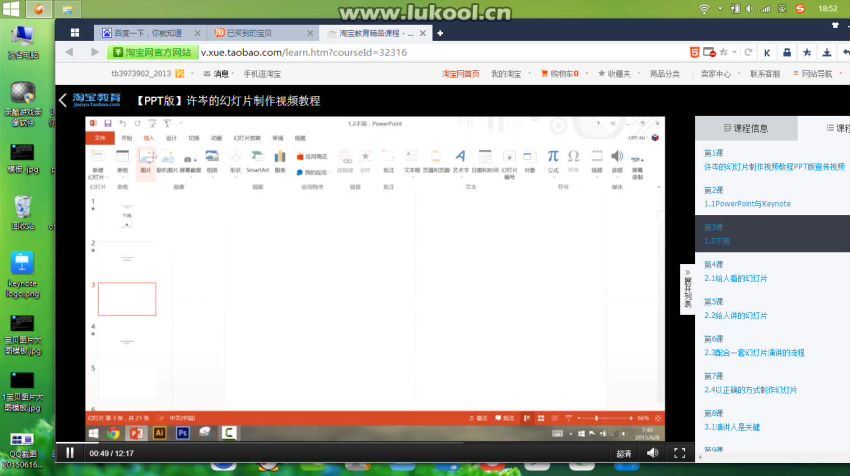Click the 插入 ribbon tab in video
Screen dimensions: 850x476
149,138
